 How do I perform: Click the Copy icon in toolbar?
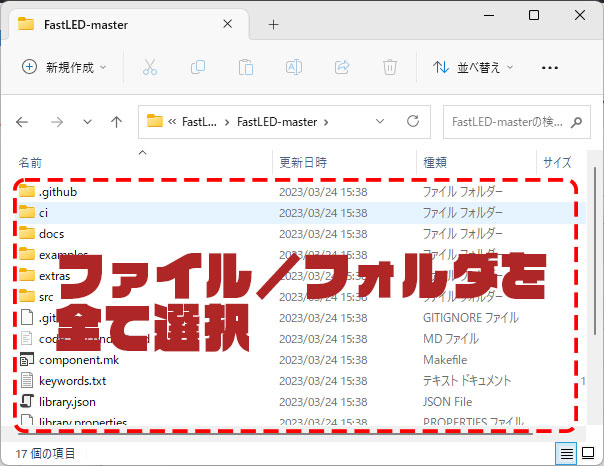[198, 67]
